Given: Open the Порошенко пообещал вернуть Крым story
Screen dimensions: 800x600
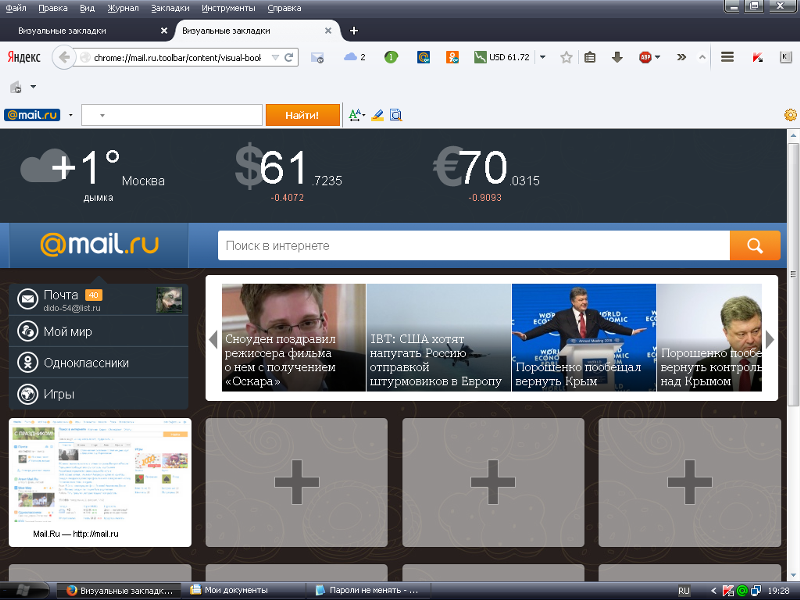Looking at the screenshot, I should (584, 338).
